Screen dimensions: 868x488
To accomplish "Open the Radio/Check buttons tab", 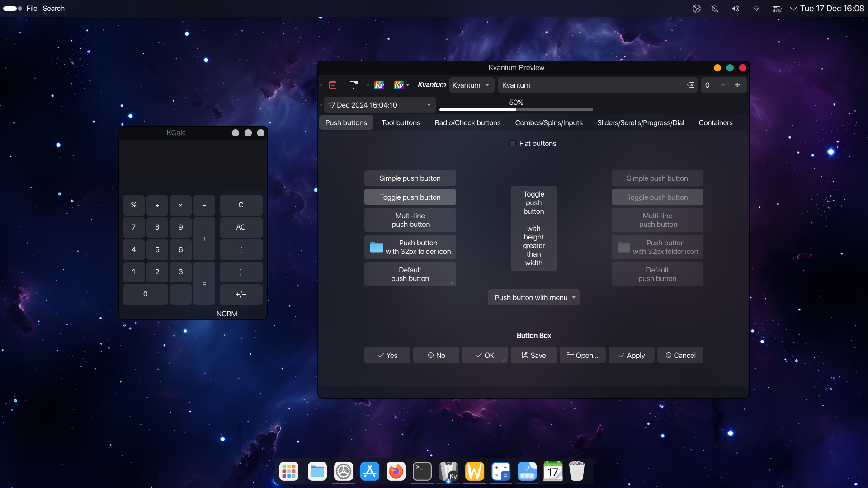I will point(467,122).
